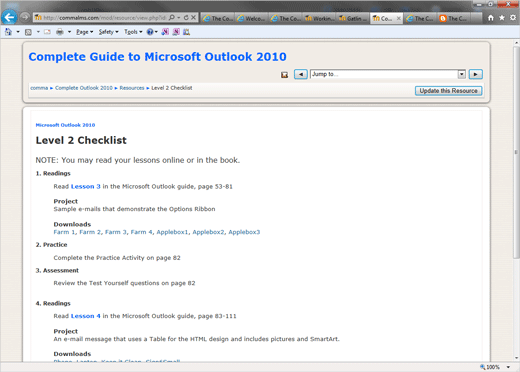Click the 'Level 2 Checklist' heading
Screen dimensions: 520x372
[x=81, y=140]
